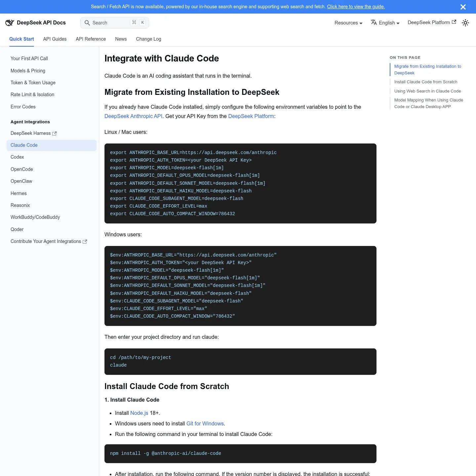
Task: Go to the News tab
Action: coord(121,39)
